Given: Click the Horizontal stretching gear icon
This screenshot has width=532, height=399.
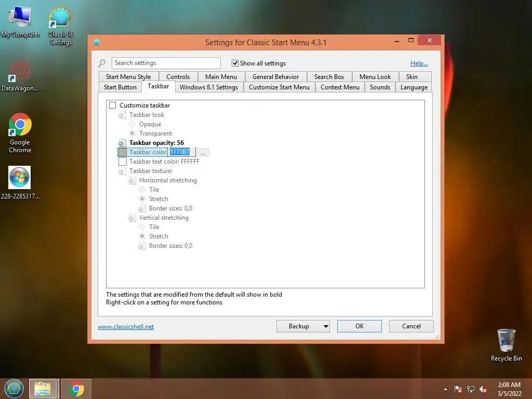Looking at the screenshot, I should (x=132, y=180).
